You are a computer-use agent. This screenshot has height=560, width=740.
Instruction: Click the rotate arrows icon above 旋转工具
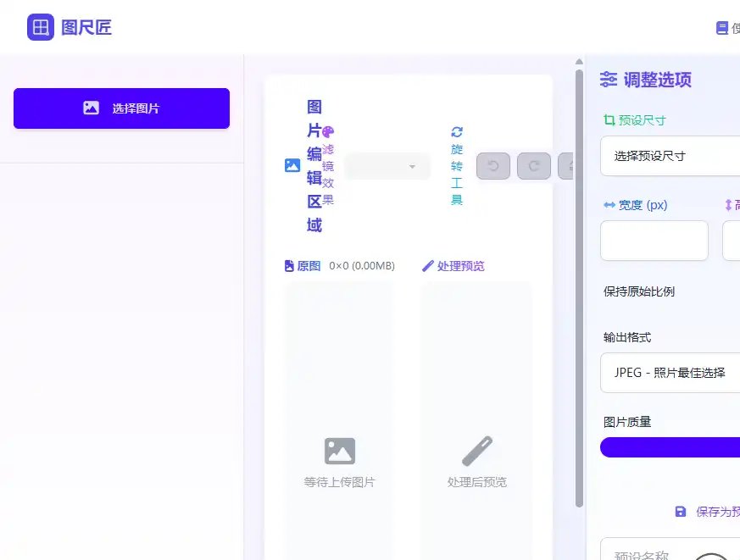point(457,131)
